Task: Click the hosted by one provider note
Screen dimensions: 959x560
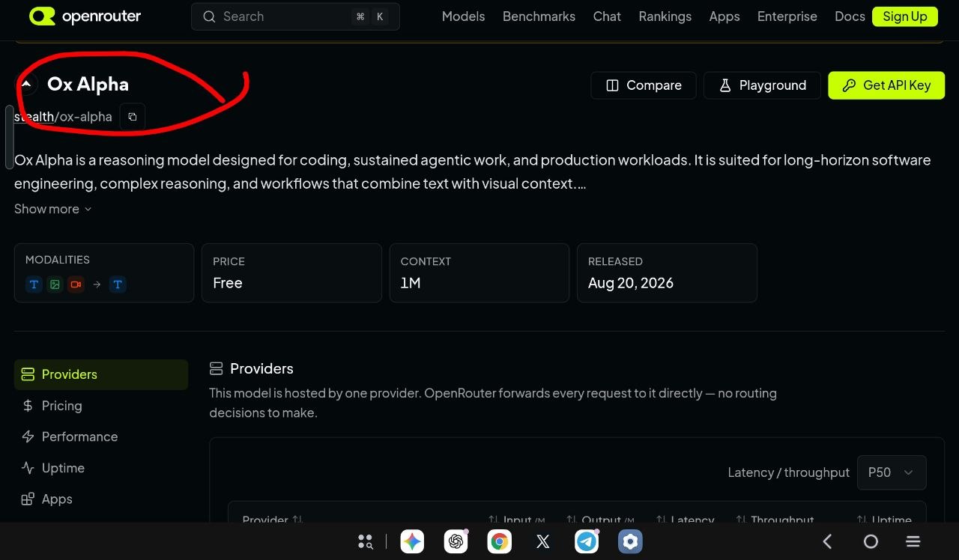Action: point(493,403)
